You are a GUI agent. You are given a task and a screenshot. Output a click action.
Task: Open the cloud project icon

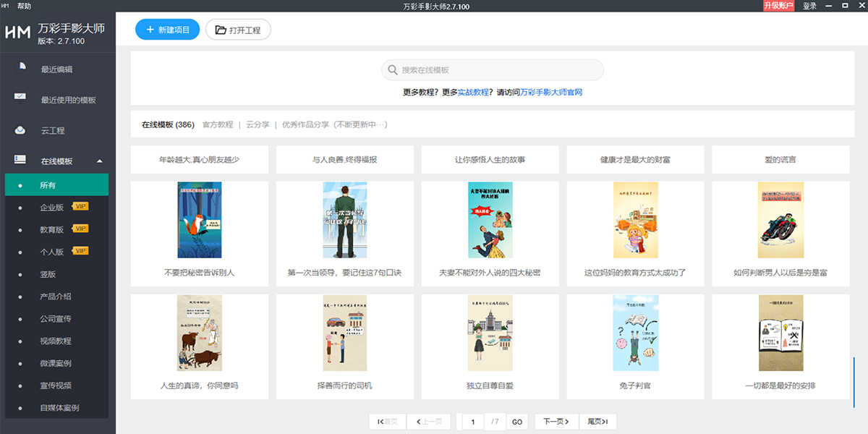tap(20, 130)
